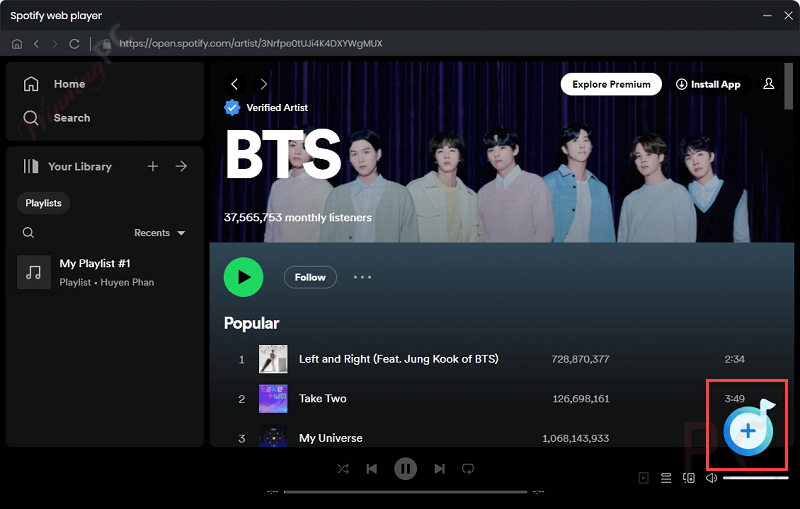Click the padlock icon beside the URL
800x509 pixels.
(x=107, y=44)
